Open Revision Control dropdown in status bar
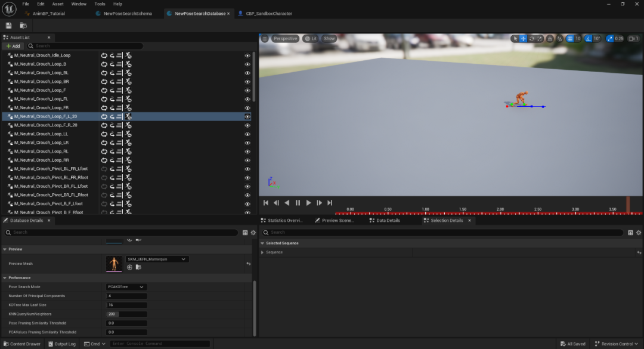Viewport: 644px width, 349px height. click(617, 344)
